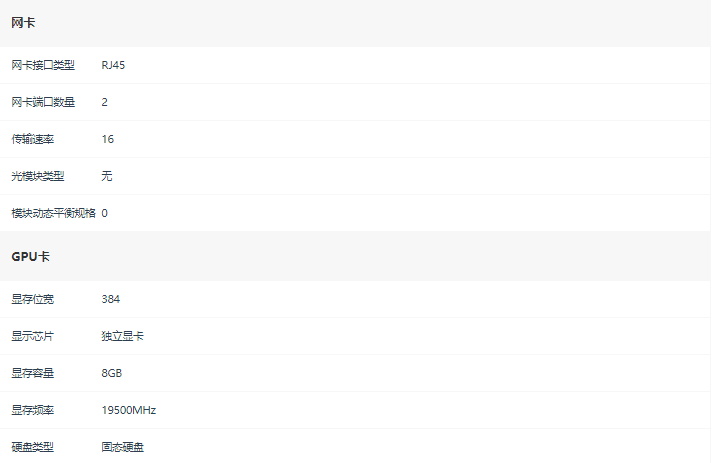
Task: Select the 网卡接口类型 label
Action: pos(43,65)
